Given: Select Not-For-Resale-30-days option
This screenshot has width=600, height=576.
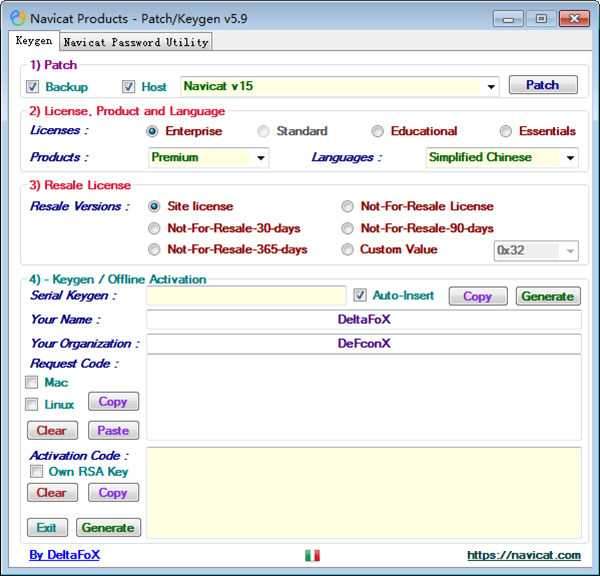Looking at the screenshot, I should pos(154,228).
